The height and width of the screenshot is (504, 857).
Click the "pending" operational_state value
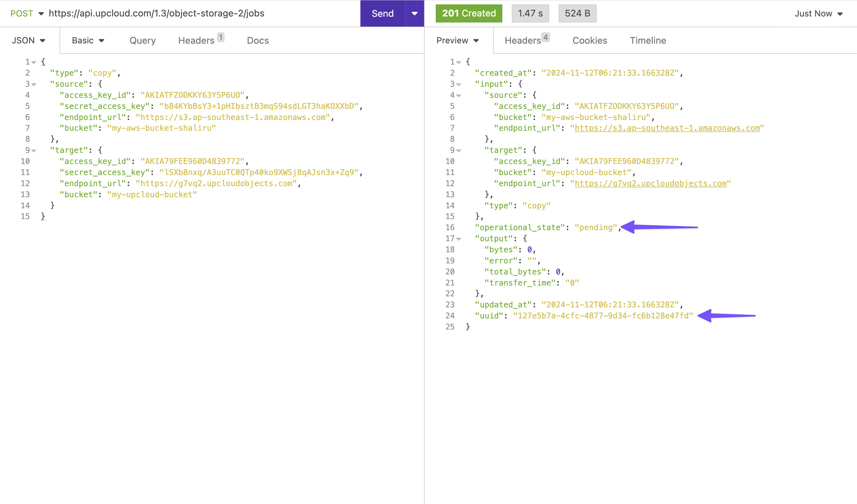point(596,227)
